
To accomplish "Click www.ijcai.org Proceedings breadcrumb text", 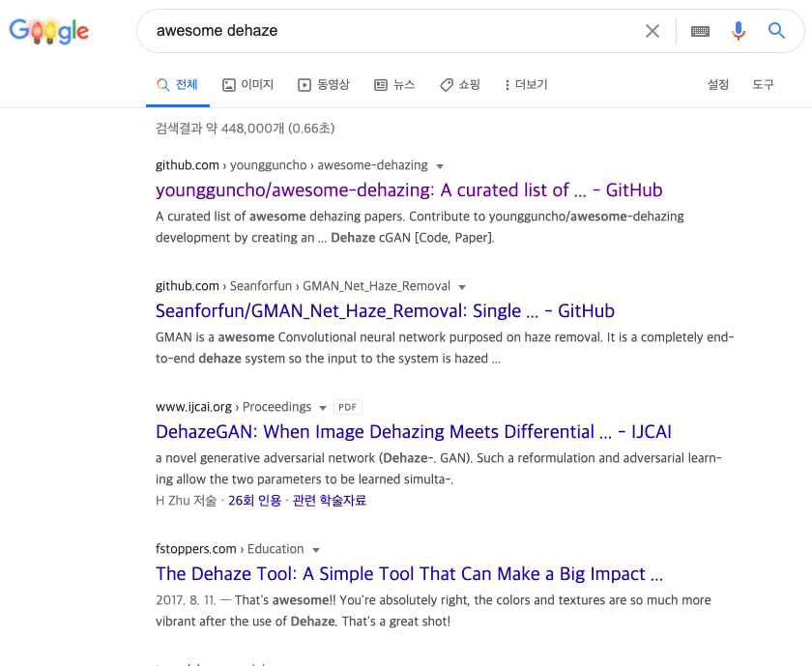I will tap(233, 407).
